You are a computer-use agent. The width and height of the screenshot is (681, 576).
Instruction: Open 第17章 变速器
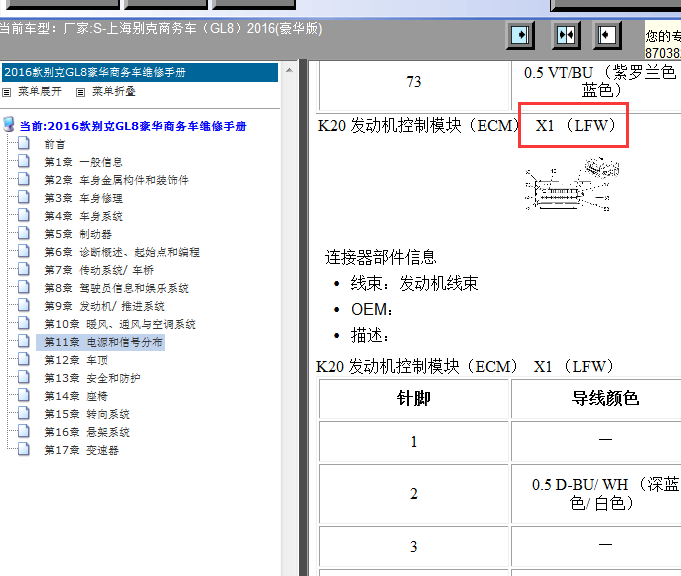[82, 450]
